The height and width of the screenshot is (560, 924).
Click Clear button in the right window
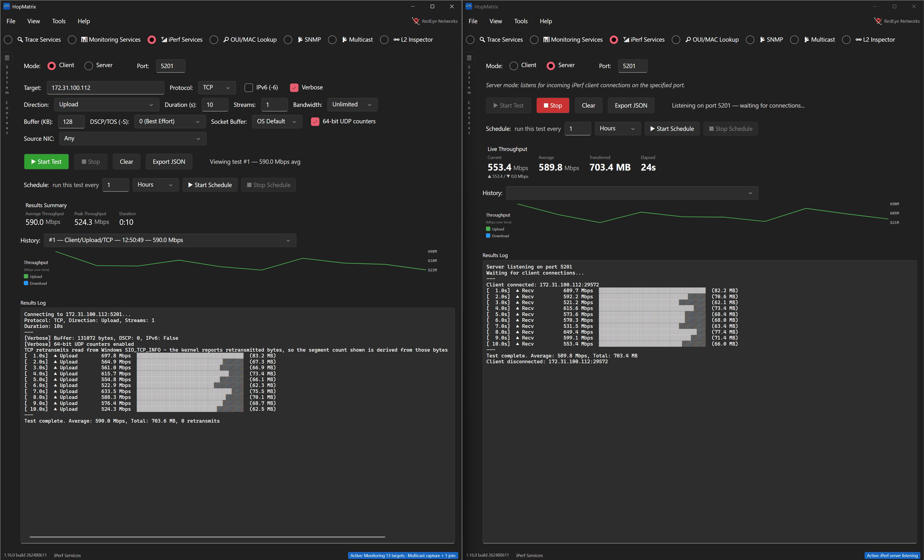pos(588,105)
